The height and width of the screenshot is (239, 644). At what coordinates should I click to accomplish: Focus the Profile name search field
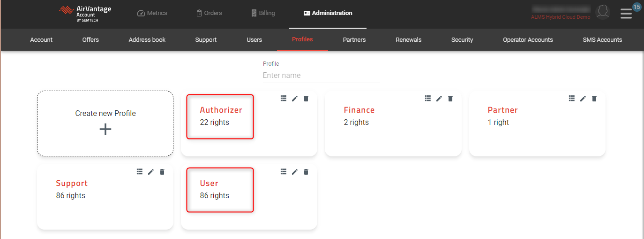(x=321, y=76)
